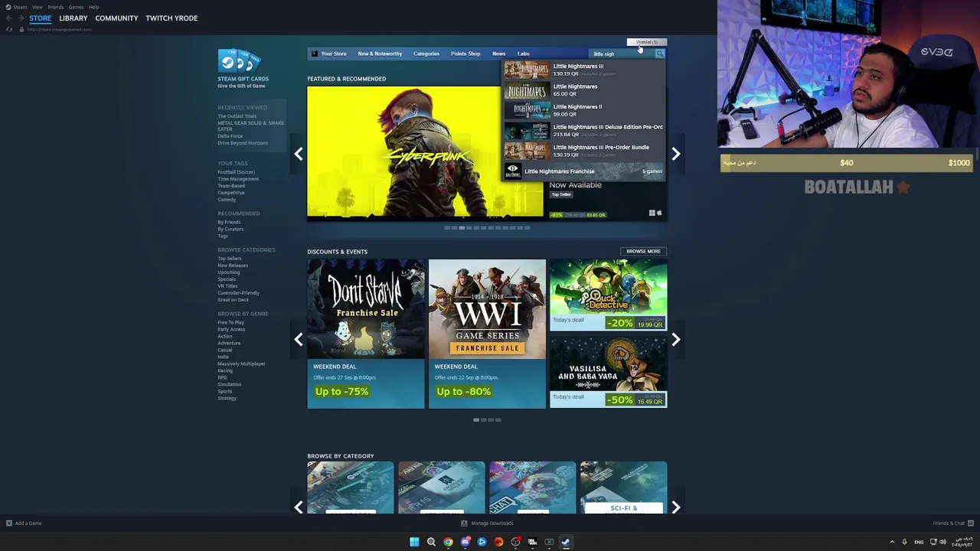The width and height of the screenshot is (980, 551).
Task: Select Little Nightmares III Pre-Order Bundle result
Action: [584, 151]
